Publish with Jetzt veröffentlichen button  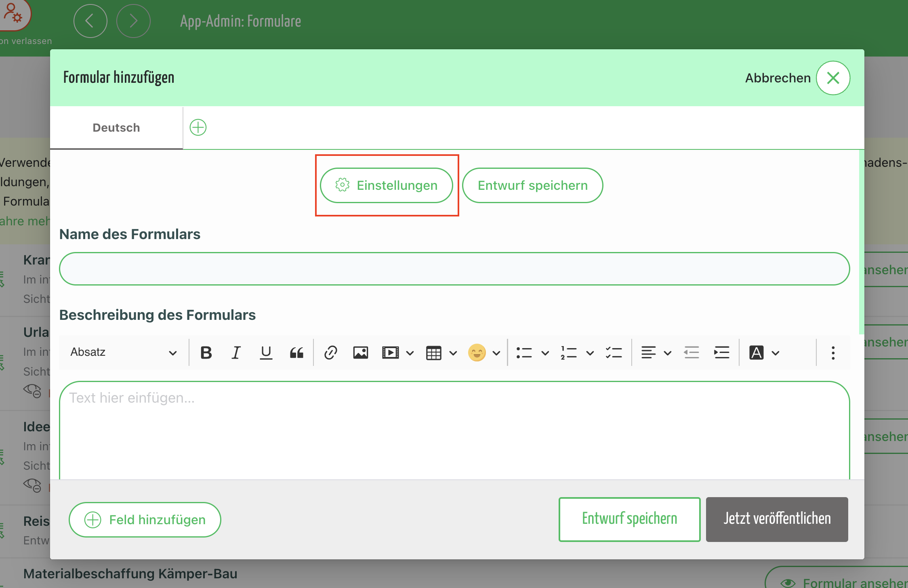click(777, 519)
